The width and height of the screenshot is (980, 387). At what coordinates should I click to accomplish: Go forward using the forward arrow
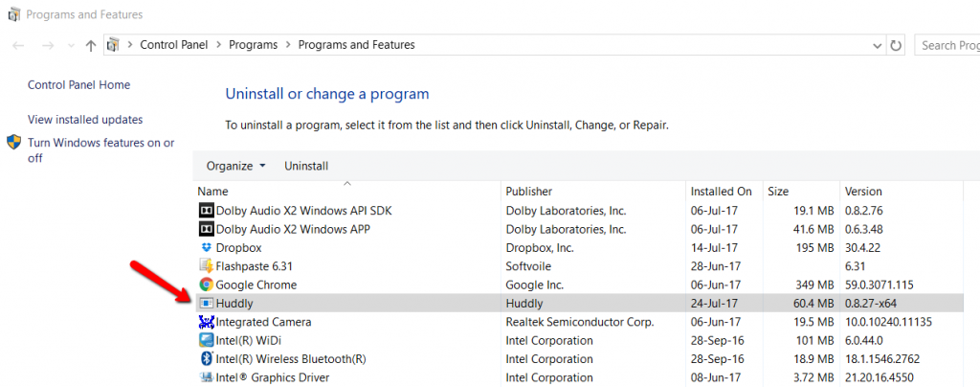[x=48, y=45]
